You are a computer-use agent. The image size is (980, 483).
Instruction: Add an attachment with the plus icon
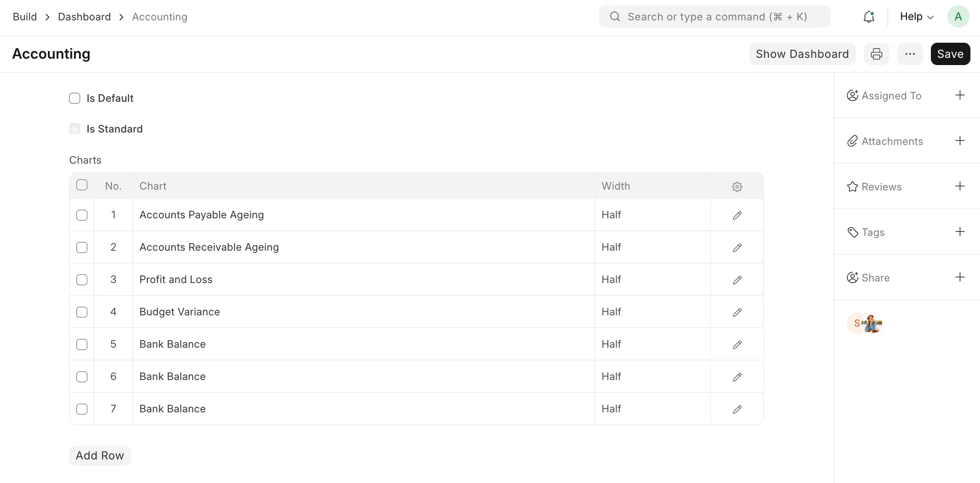pyautogui.click(x=960, y=141)
